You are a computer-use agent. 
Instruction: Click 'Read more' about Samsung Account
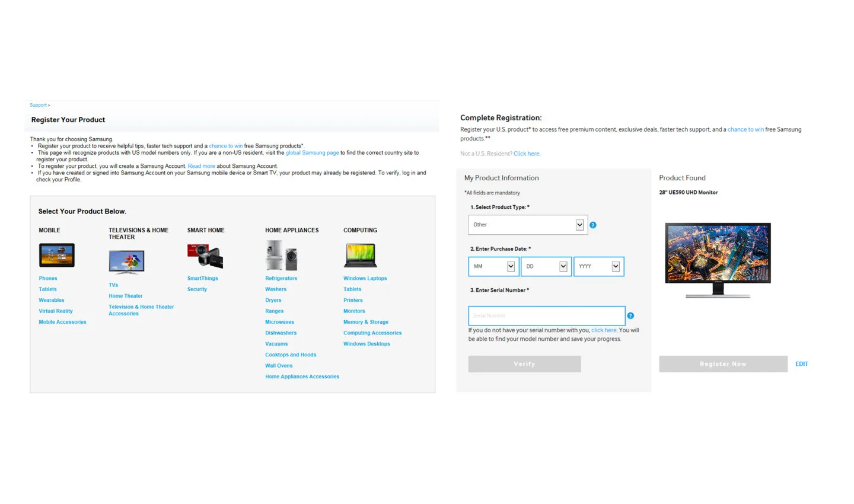[x=202, y=167]
